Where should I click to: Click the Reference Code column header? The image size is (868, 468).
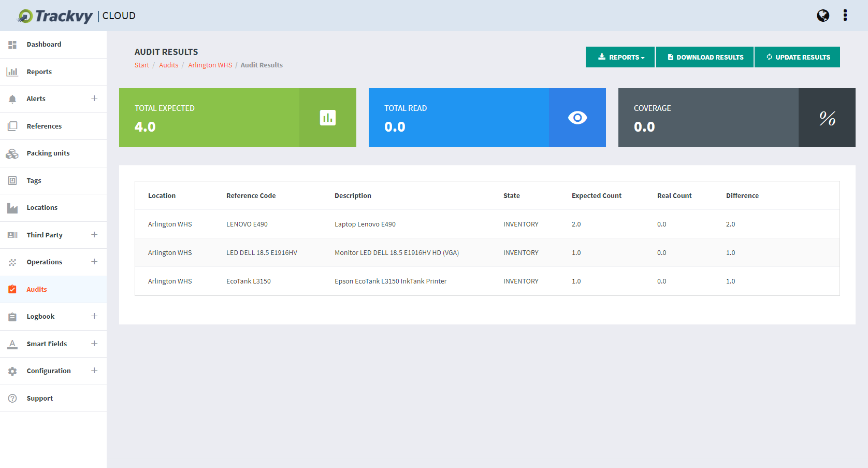pos(251,196)
